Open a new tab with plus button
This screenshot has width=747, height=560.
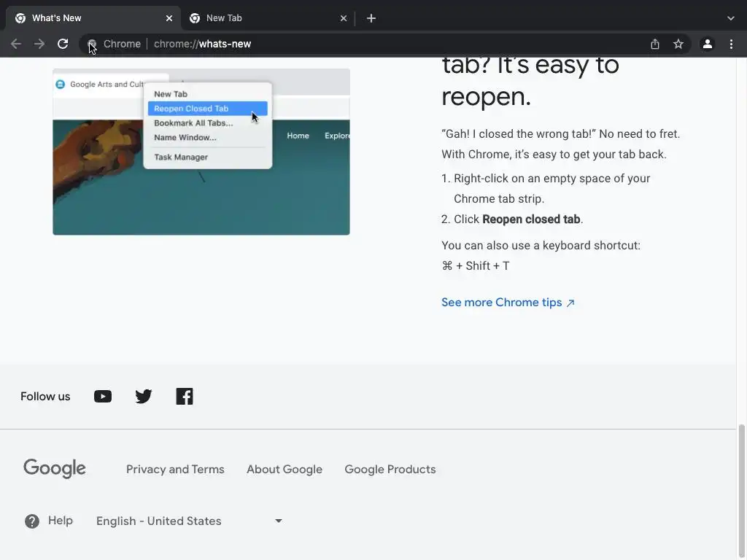(x=371, y=18)
